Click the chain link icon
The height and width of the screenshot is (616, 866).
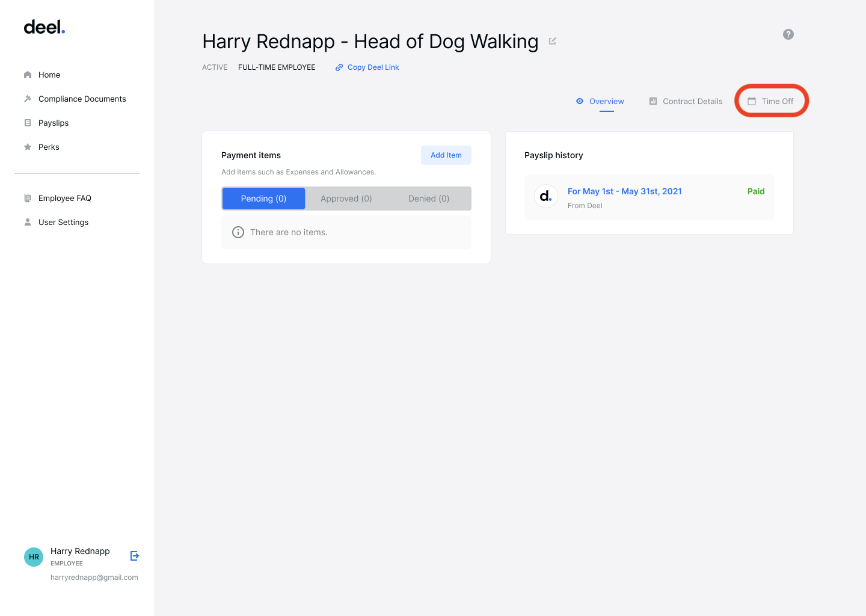click(x=339, y=67)
